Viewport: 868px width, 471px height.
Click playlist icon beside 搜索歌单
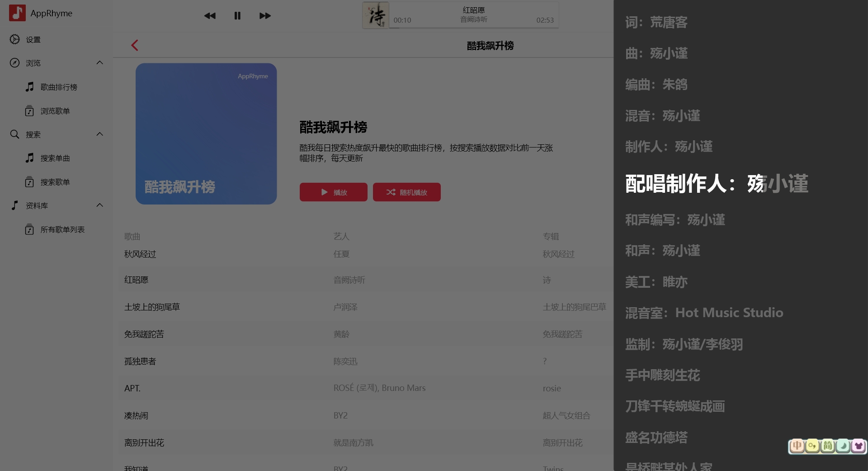pos(29,182)
